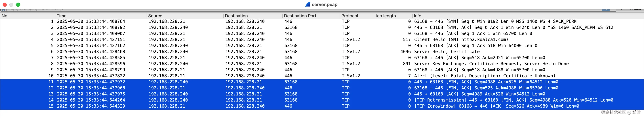
Task: Click tcp length value 517 in packet 4
Action: [x=407, y=40]
